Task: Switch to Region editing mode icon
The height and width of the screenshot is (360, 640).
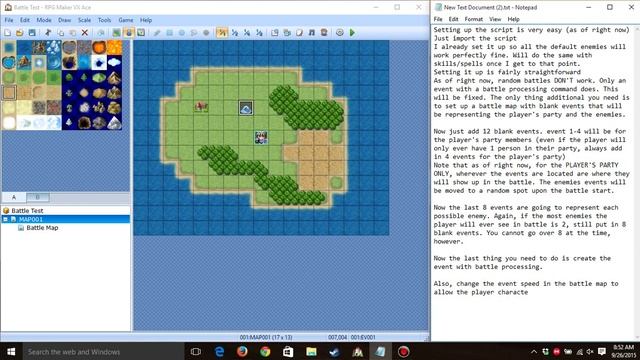Action: (141, 33)
